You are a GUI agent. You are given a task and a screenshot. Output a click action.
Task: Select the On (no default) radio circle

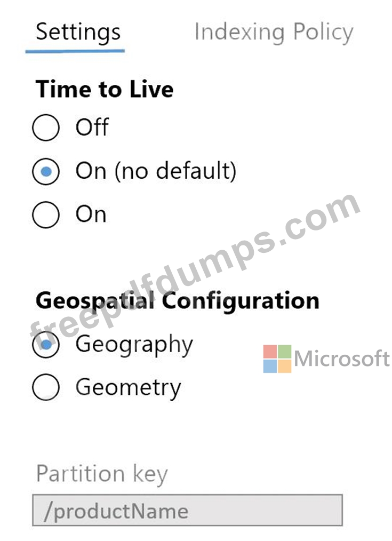pyautogui.click(x=45, y=172)
